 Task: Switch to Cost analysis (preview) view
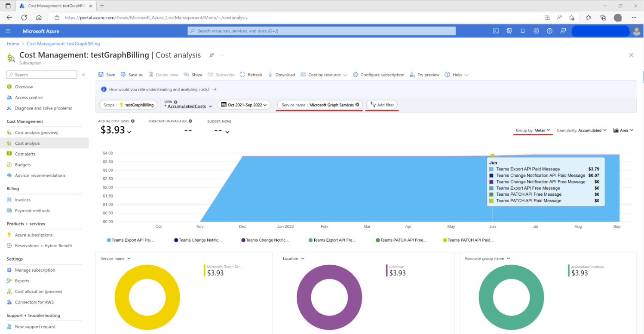point(35,132)
